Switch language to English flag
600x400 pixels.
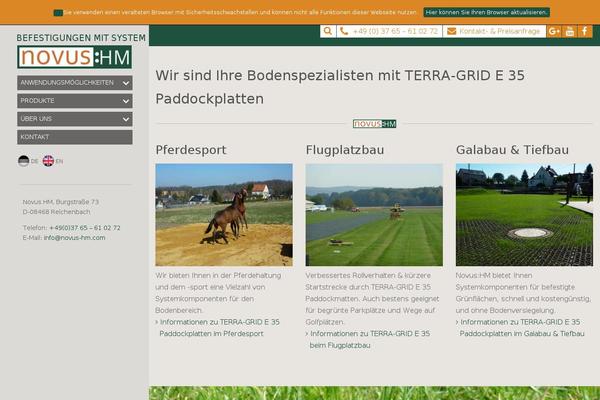point(48,161)
